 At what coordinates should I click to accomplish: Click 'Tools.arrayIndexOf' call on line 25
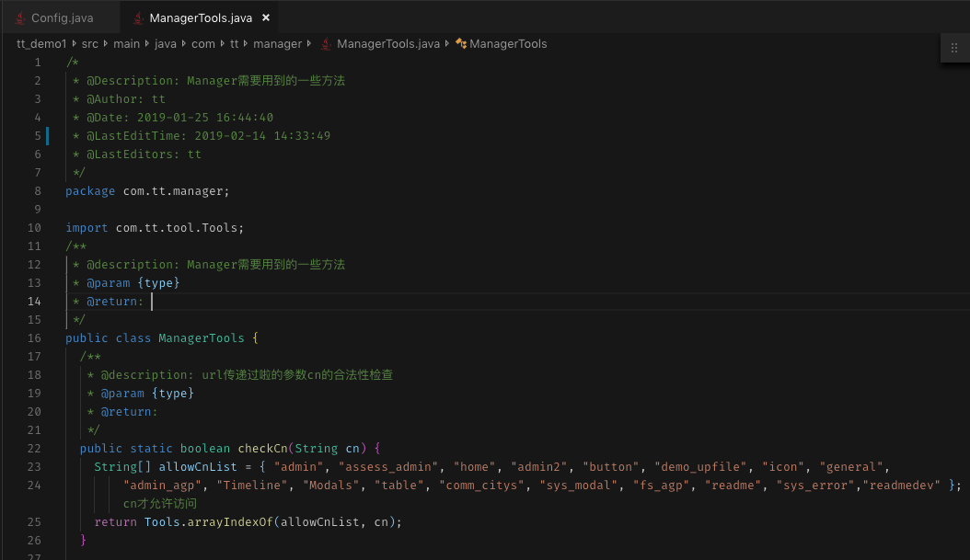click(x=209, y=521)
